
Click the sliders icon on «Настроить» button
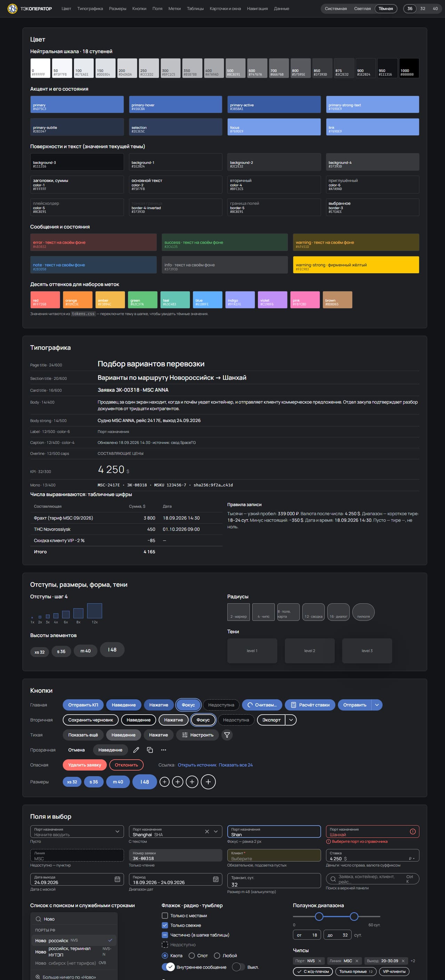click(185, 735)
